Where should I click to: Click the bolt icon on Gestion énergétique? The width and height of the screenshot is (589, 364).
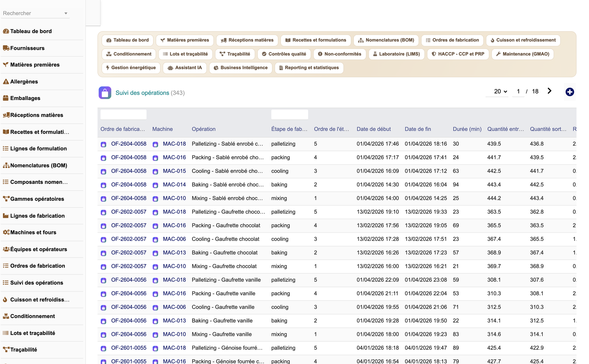(x=107, y=68)
